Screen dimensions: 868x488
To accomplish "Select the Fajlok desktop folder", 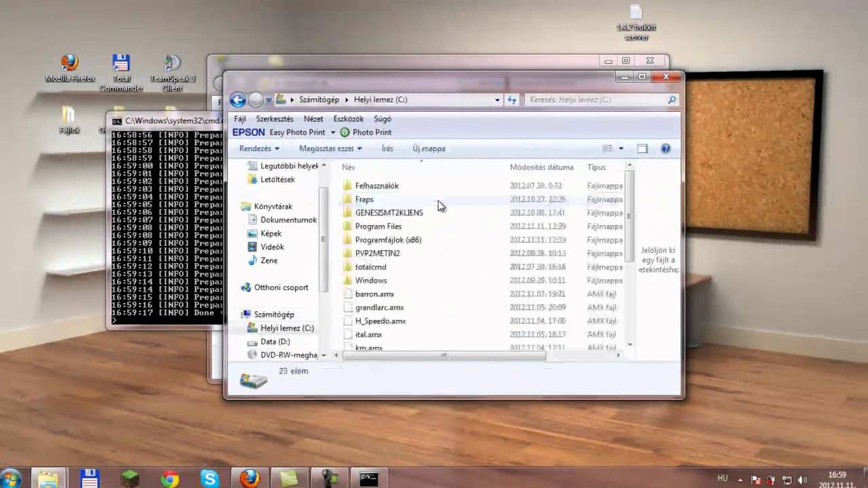I will pos(69,120).
